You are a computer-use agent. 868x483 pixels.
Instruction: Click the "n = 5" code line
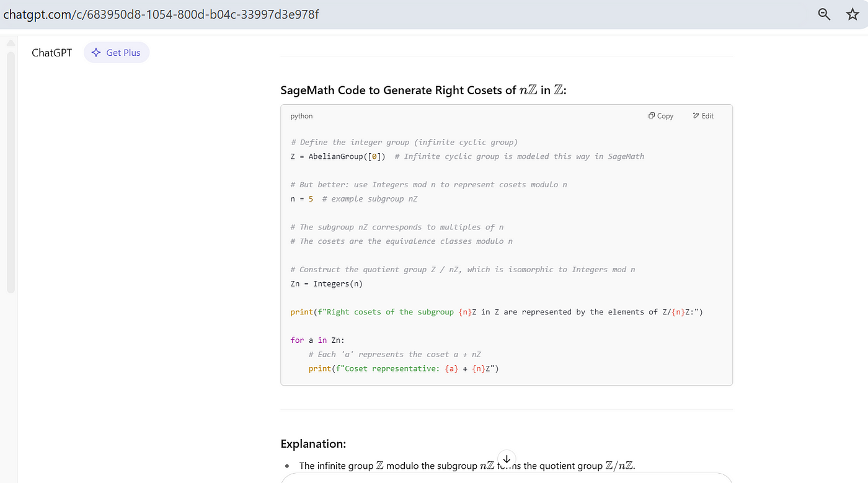point(301,199)
